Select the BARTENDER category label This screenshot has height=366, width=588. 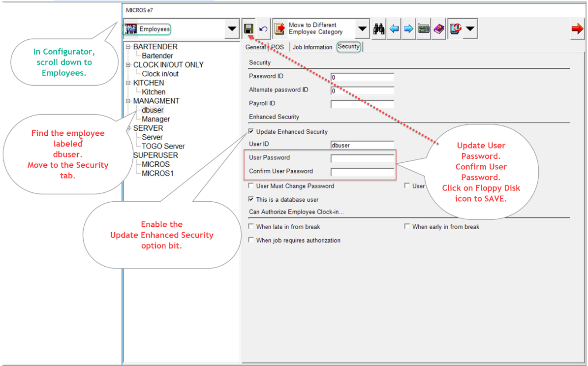coord(155,47)
